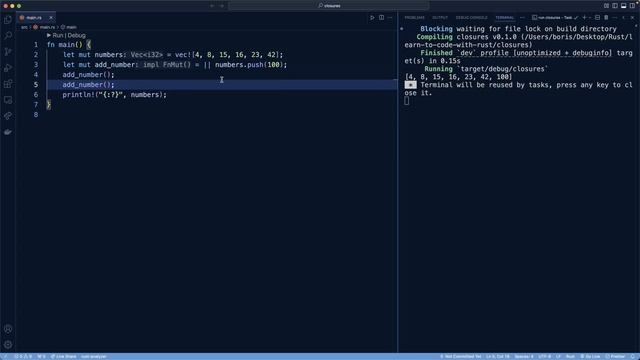Click the Prettier status bar item
This screenshot has width=640, height=360.
coord(615,357)
